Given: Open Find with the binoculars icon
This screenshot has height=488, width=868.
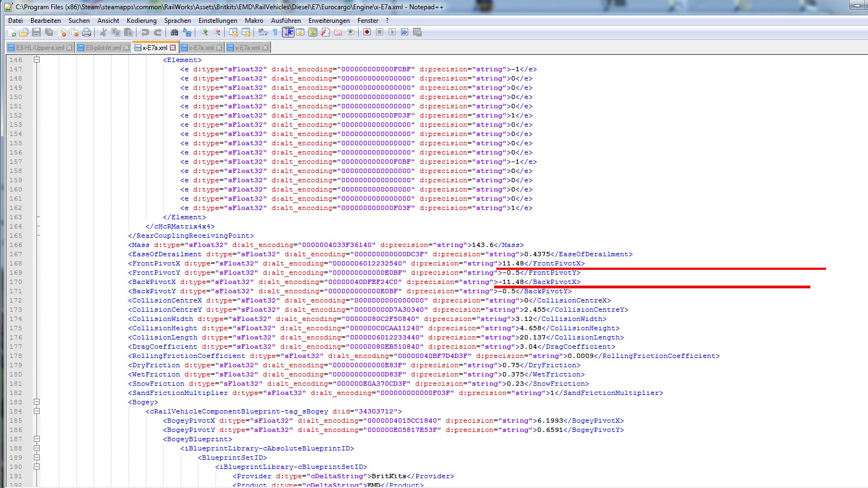Looking at the screenshot, I should click(174, 33).
